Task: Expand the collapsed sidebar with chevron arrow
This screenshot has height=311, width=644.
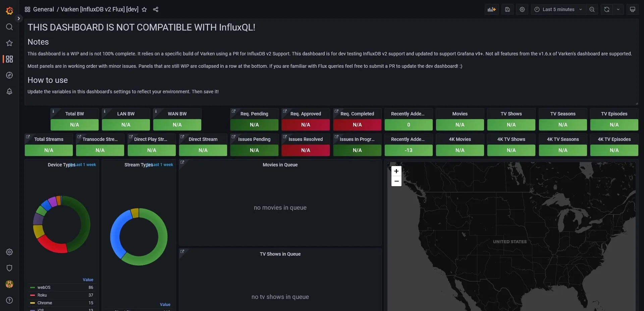Action: (x=18, y=18)
